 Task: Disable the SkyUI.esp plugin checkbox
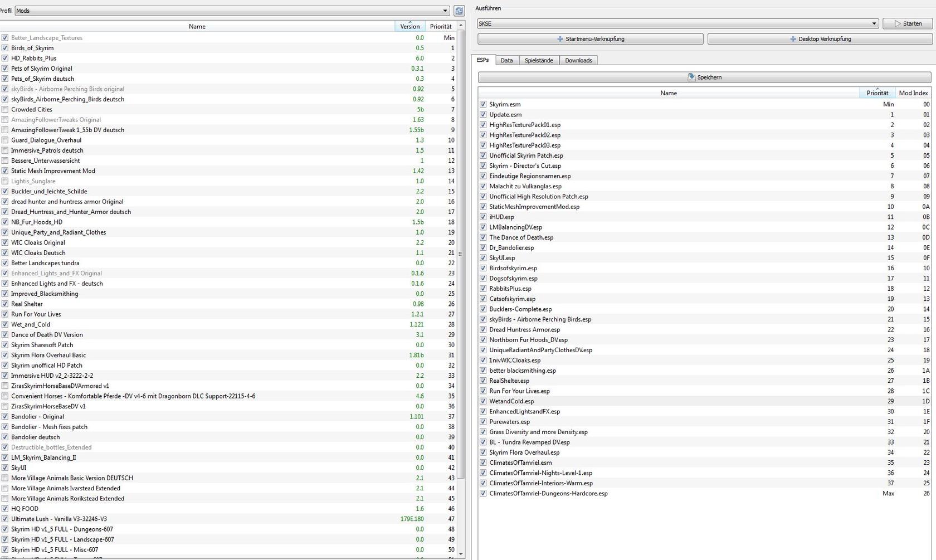coord(483,258)
